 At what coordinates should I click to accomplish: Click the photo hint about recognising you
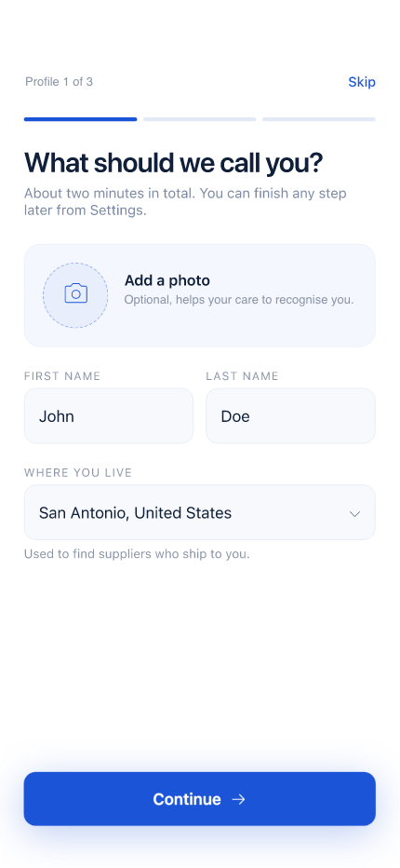pos(238,300)
